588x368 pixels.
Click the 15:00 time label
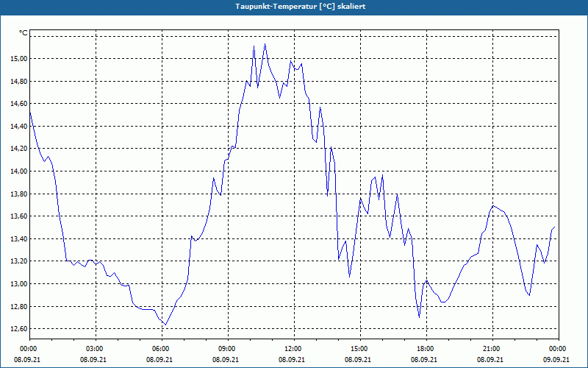point(360,349)
